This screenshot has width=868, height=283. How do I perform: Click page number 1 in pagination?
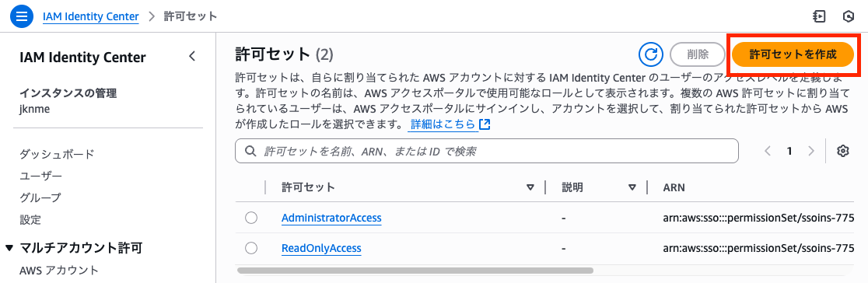[790, 151]
